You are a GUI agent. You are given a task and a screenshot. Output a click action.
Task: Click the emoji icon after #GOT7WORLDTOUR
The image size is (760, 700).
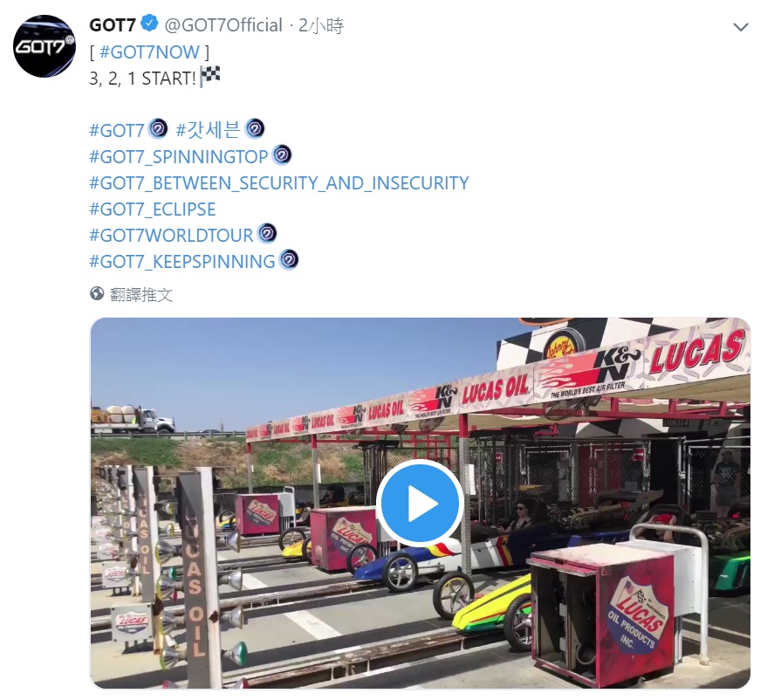[x=267, y=234]
